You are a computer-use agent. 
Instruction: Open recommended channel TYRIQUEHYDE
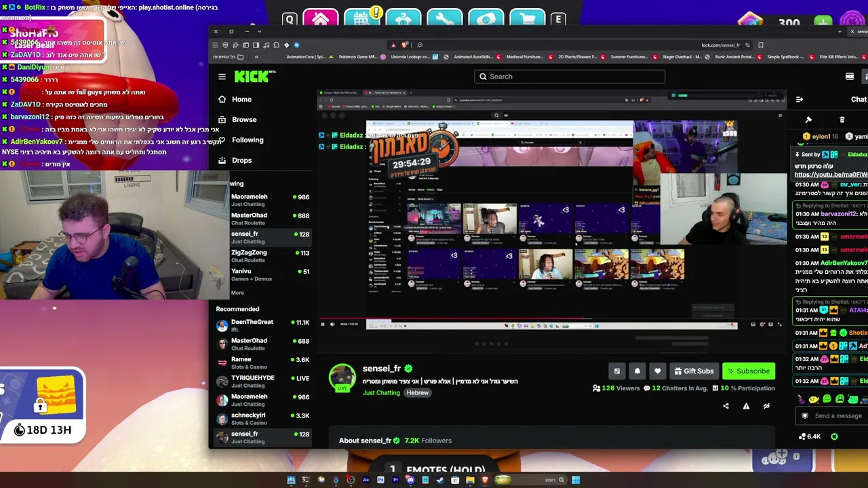click(263, 381)
